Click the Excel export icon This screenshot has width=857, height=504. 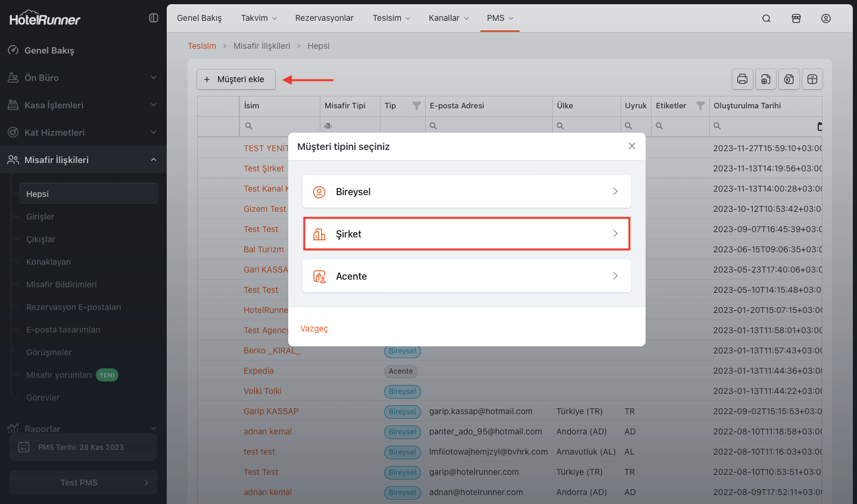pos(789,79)
